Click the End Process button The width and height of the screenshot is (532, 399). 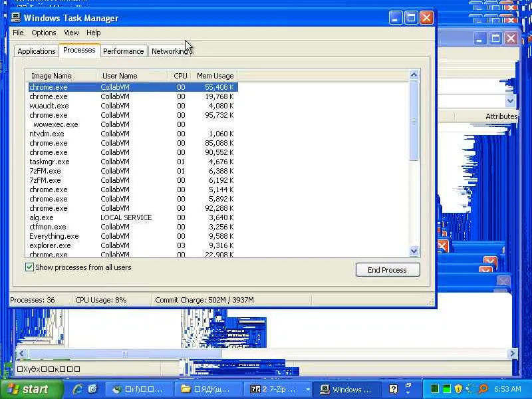coord(388,270)
